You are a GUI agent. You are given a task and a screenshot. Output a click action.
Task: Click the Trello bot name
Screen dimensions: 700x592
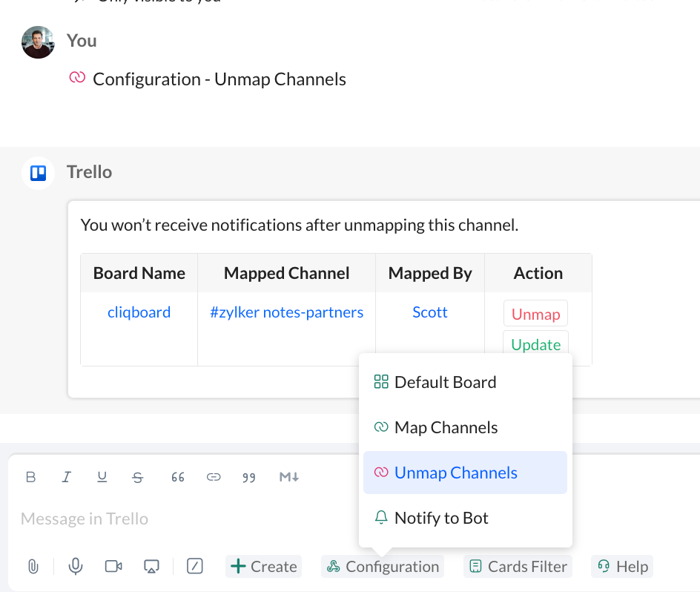click(x=89, y=172)
